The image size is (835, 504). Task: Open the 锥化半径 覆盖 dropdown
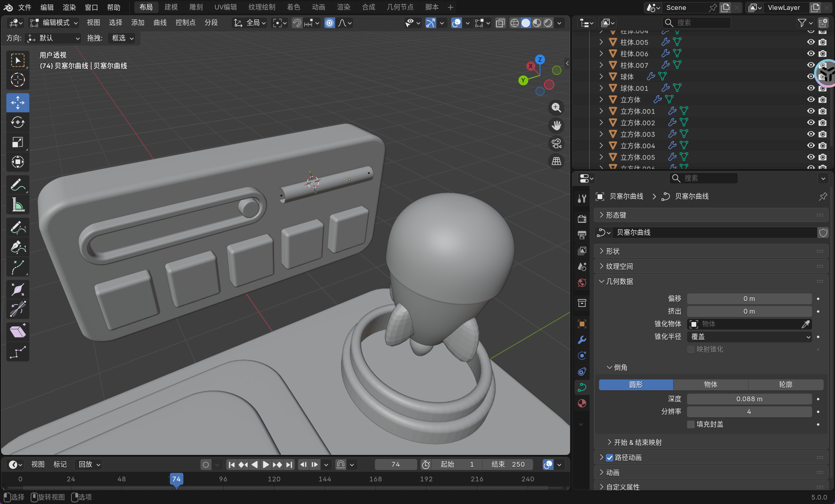[749, 337]
